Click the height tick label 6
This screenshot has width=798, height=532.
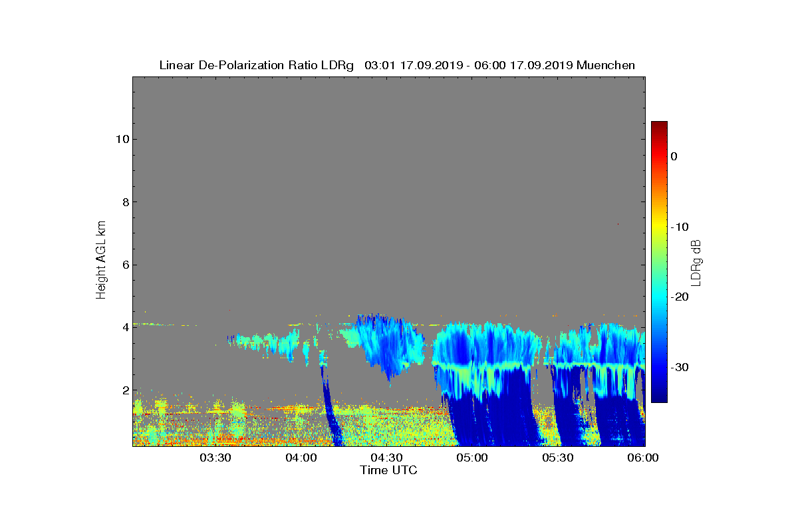coord(124,265)
